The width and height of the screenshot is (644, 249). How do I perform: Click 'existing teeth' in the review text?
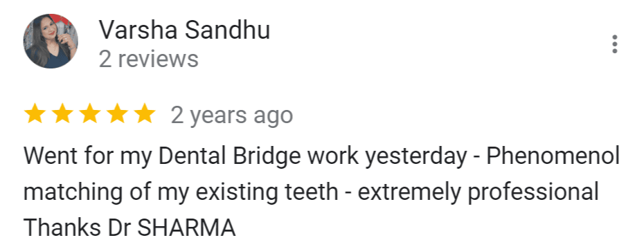point(266,192)
